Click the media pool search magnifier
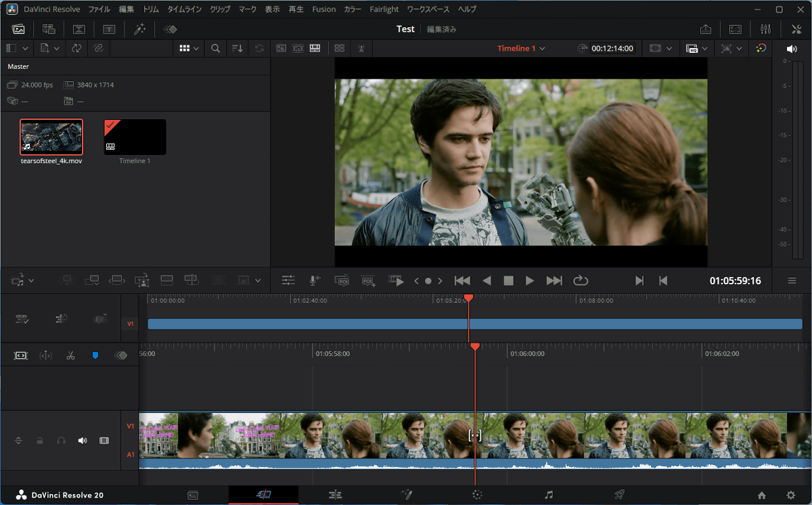812x505 pixels. (x=215, y=49)
